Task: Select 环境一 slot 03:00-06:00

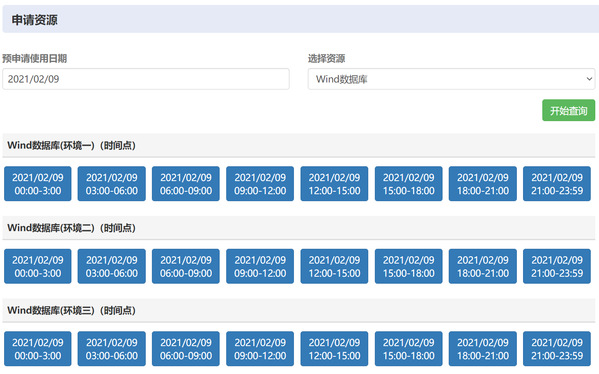Action: (112, 184)
